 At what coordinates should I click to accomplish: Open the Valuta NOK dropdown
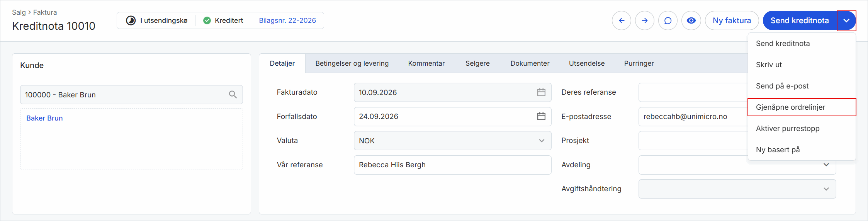click(x=452, y=141)
